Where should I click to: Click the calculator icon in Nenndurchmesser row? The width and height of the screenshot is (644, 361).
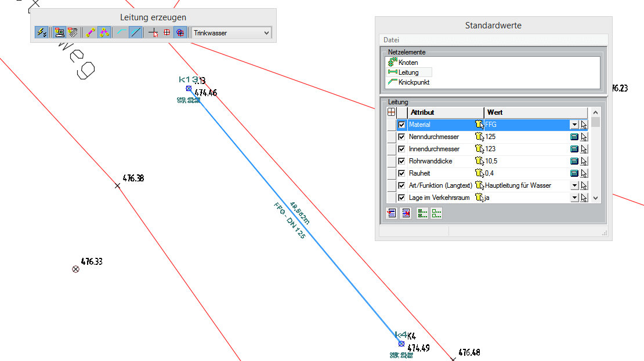click(x=574, y=137)
